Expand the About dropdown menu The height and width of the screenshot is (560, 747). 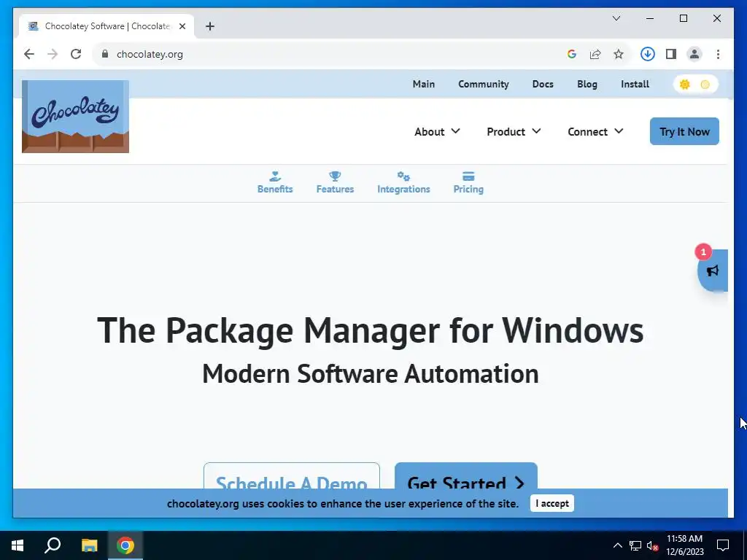tap(437, 131)
